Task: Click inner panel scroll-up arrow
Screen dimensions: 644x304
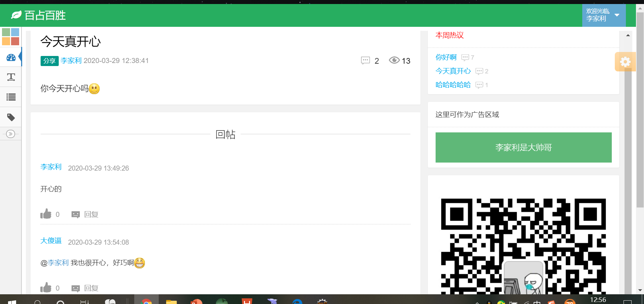Action: coord(628,35)
